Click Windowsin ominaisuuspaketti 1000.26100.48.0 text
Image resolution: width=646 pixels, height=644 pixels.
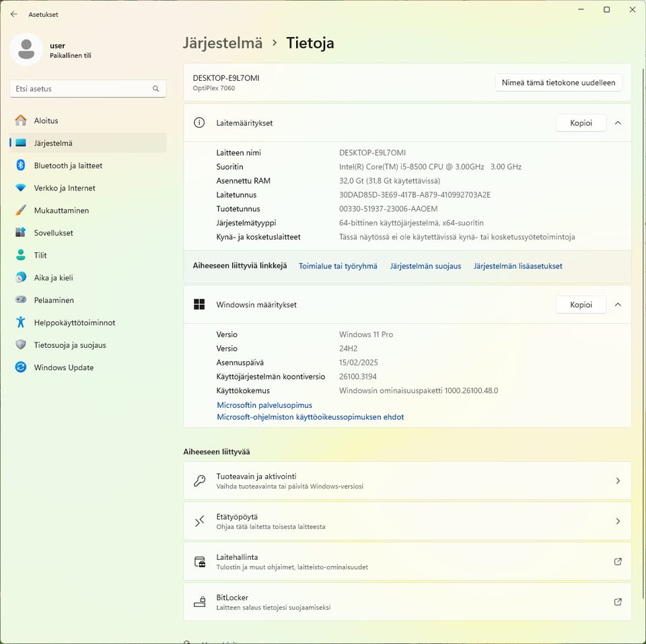[419, 390]
